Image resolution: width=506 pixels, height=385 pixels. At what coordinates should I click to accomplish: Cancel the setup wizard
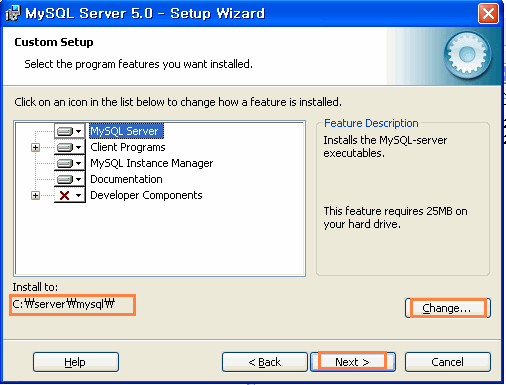coord(448,362)
